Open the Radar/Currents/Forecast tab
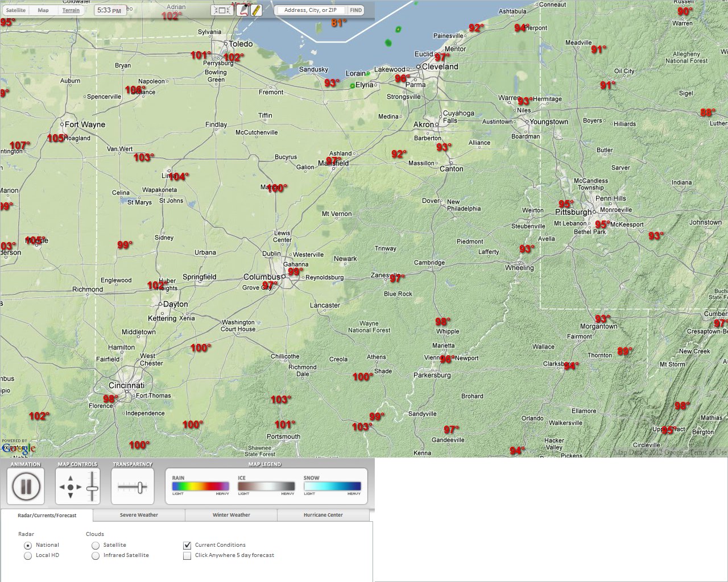 pyautogui.click(x=47, y=515)
